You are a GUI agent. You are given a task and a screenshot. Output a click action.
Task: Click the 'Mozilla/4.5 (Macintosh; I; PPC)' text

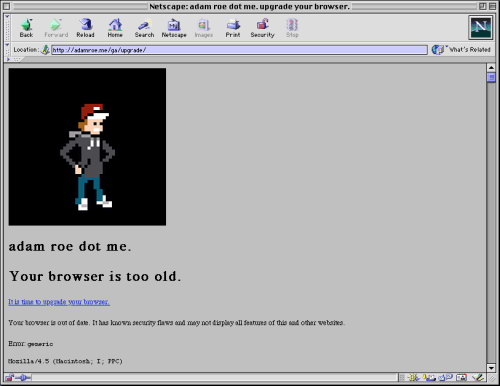[65, 361]
